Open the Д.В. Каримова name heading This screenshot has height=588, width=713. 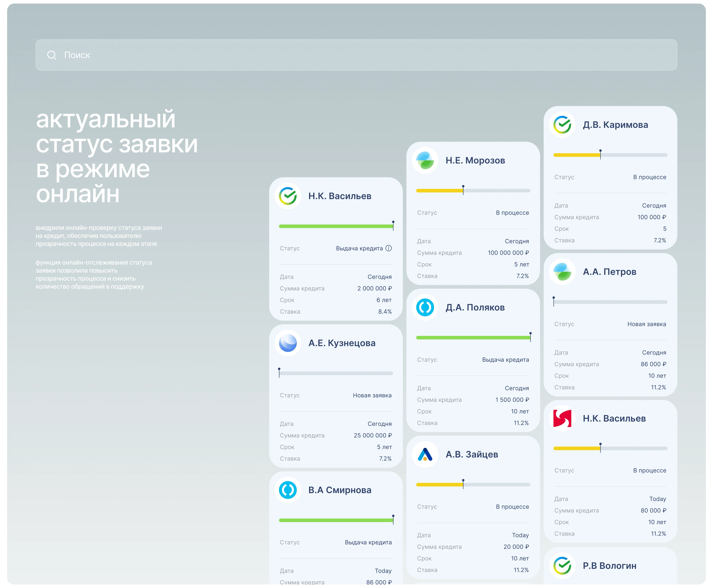[x=615, y=125]
